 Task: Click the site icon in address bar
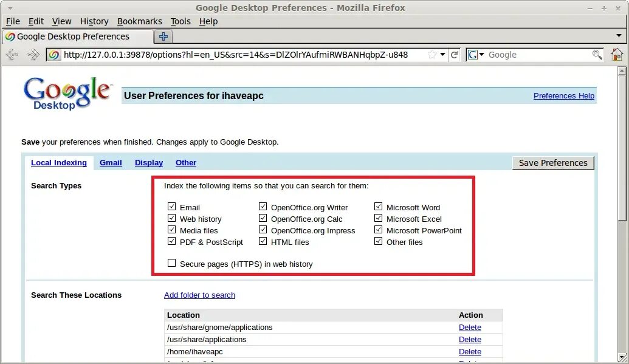pos(53,55)
